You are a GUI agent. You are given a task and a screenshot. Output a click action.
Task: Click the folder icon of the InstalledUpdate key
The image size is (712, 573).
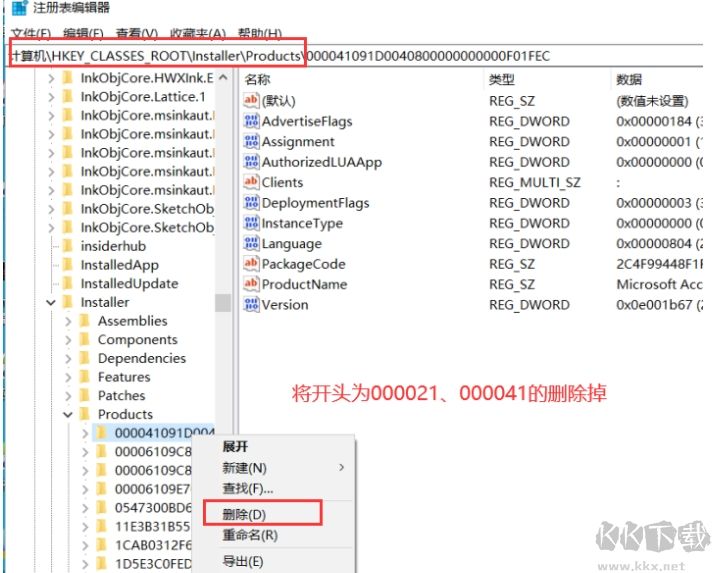click(x=67, y=283)
